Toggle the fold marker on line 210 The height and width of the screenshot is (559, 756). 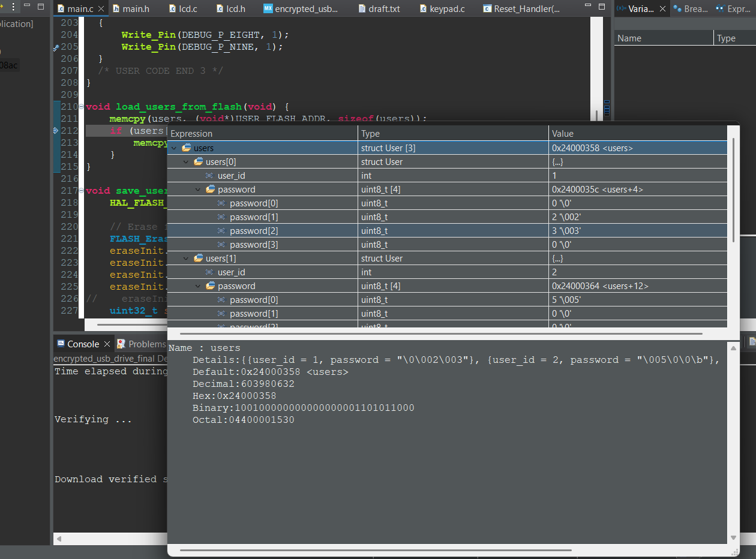point(82,107)
